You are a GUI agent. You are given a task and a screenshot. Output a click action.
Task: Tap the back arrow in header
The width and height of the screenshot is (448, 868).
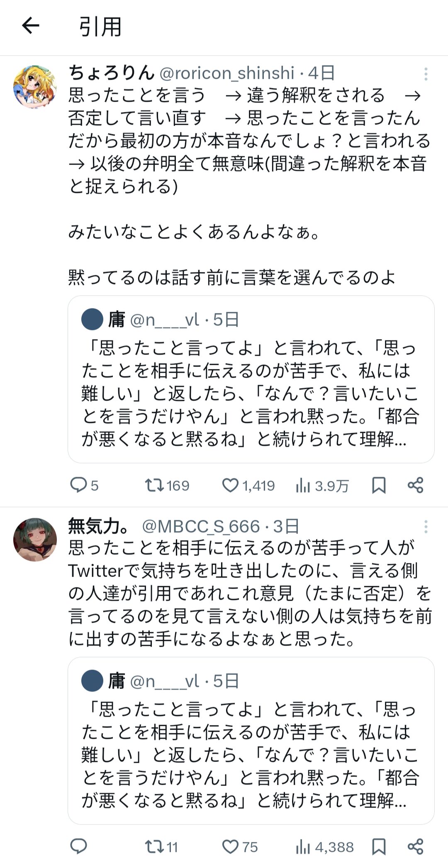(30, 26)
